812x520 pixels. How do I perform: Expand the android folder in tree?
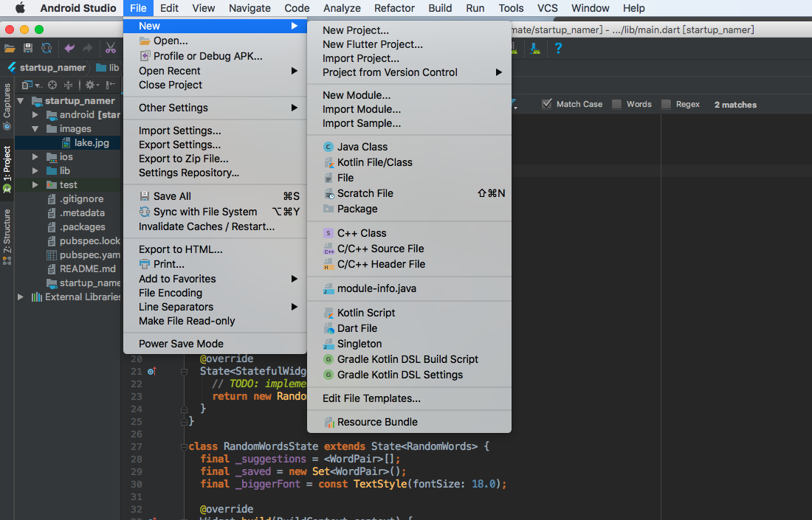[x=35, y=115]
